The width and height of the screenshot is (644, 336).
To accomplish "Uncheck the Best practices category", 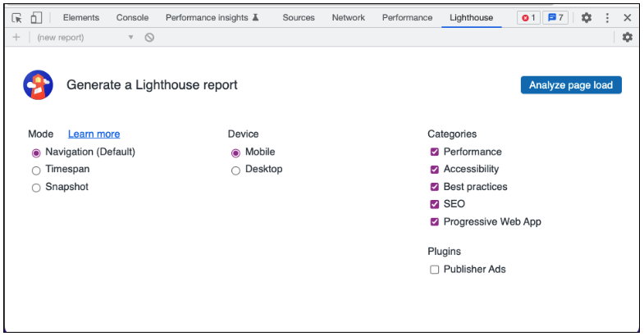I will pos(435,187).
